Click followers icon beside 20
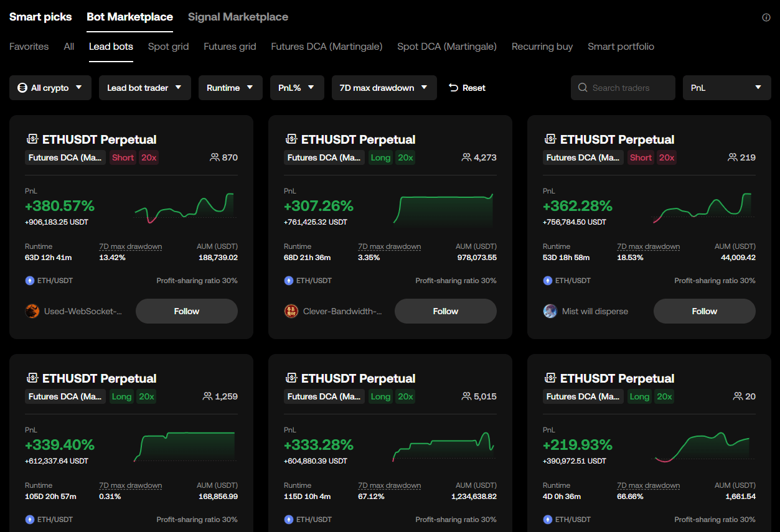The image size is (780, 532). pyautogui.click(x=738, y=396)
